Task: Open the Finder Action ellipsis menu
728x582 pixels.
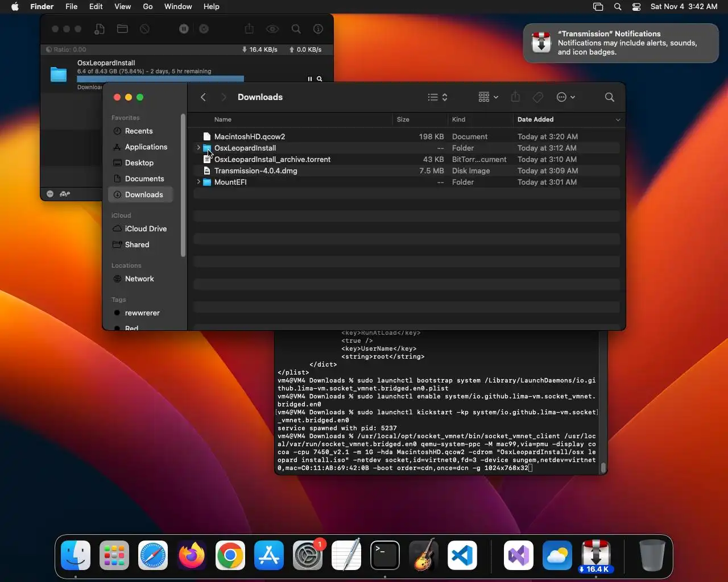Action: 565,97
